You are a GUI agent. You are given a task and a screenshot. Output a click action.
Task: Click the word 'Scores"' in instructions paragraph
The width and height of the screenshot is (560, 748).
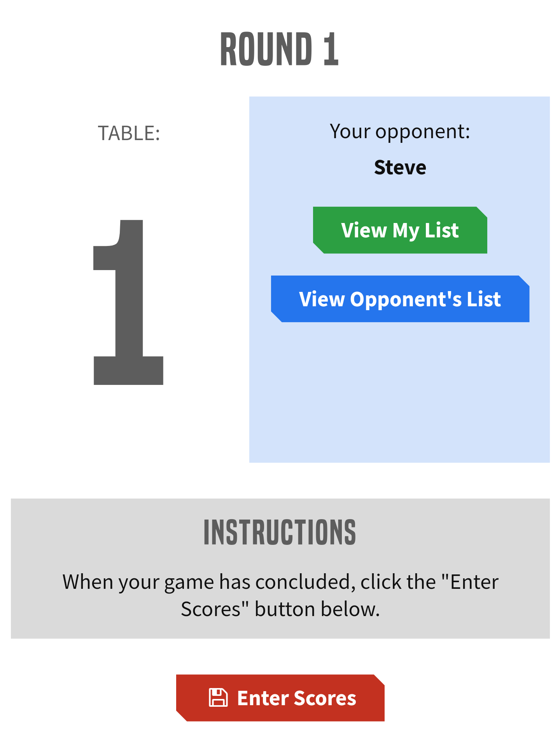(x=215, y=609)
